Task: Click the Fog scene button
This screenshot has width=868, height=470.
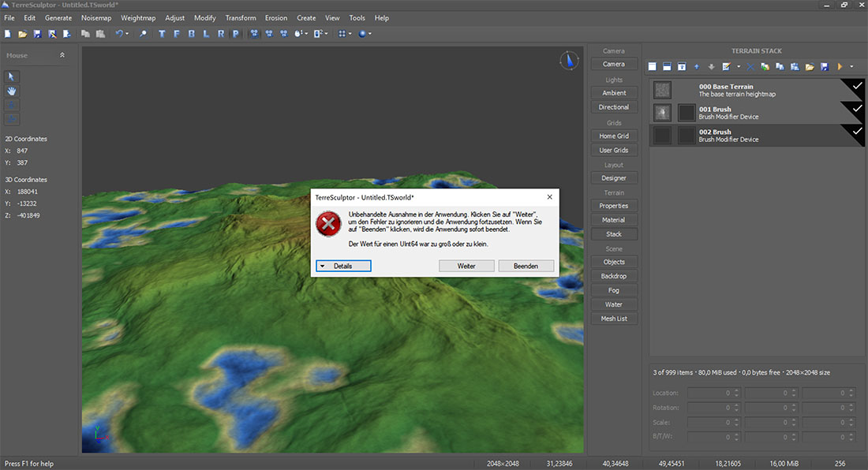Action: (614, 290)
